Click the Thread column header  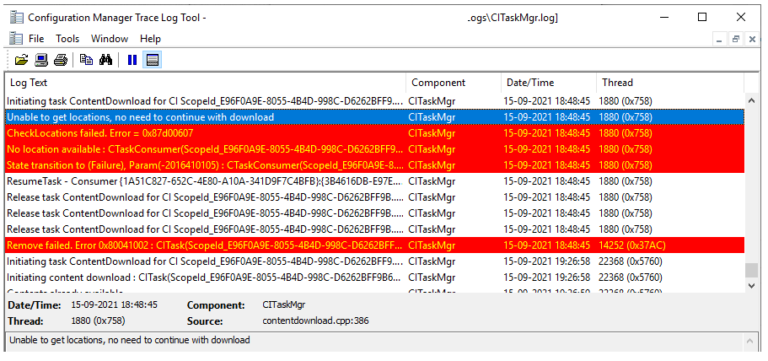tap(671, 82)
